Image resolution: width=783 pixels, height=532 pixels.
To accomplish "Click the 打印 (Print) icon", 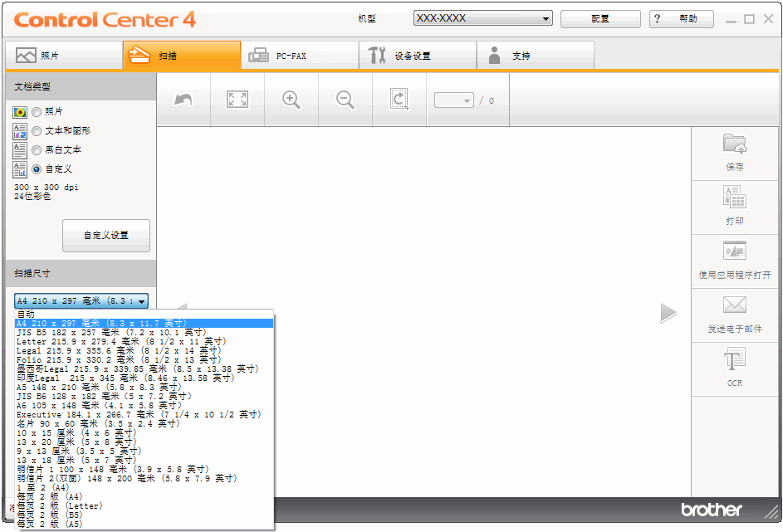I will [x=734, y=198].
